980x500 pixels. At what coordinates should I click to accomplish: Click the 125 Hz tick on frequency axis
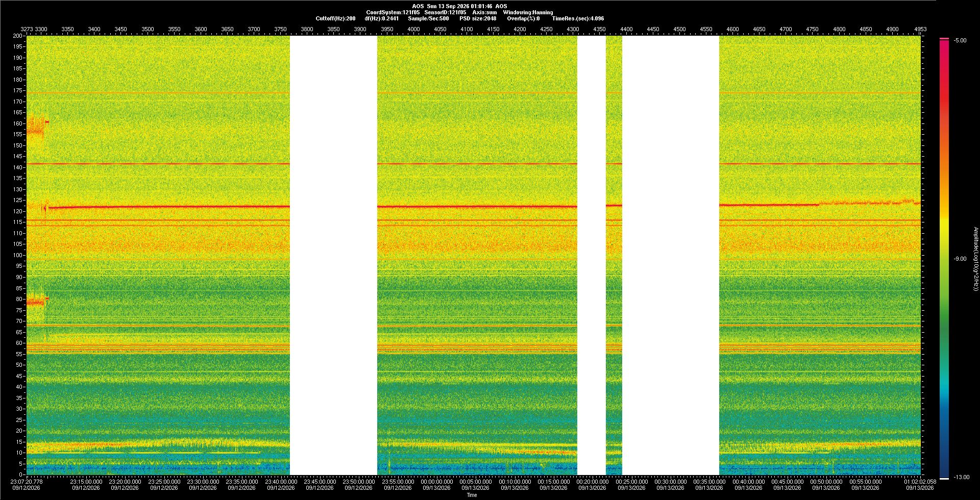(18, 201)
